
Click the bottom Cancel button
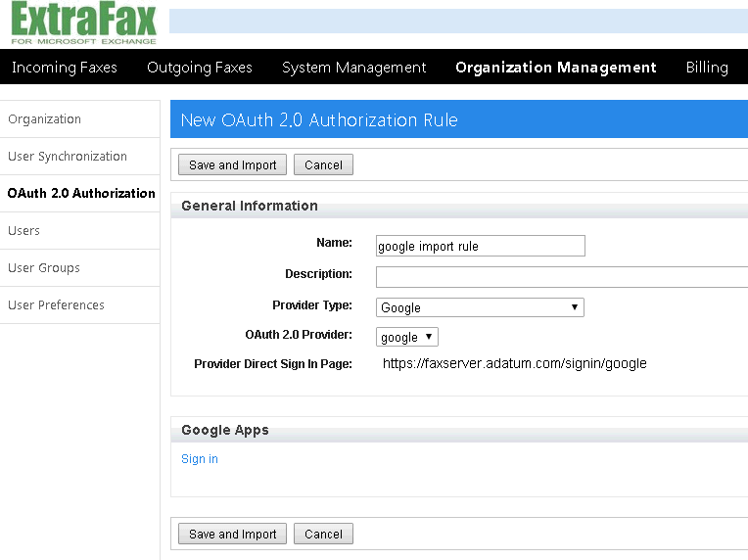pyautogui.click(x=323, y=534)
